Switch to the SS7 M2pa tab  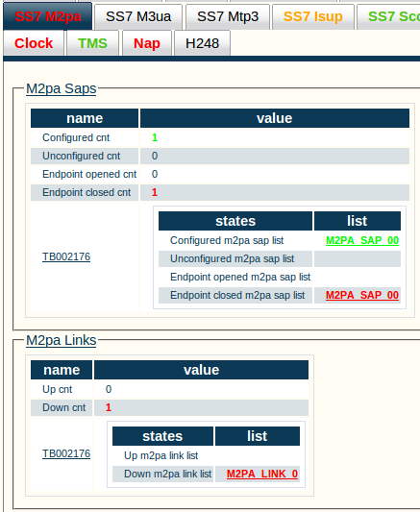coord(48,16)
